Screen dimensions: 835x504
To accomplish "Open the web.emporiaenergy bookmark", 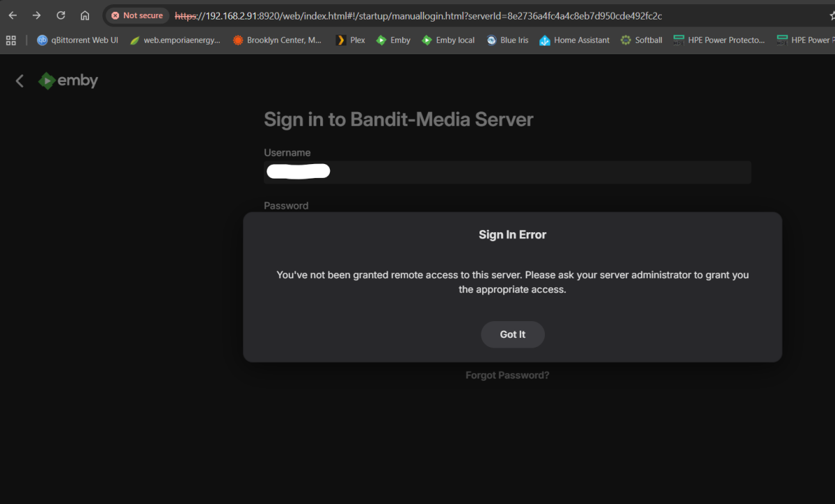I will pyautogui.click(x=175, y=40).
